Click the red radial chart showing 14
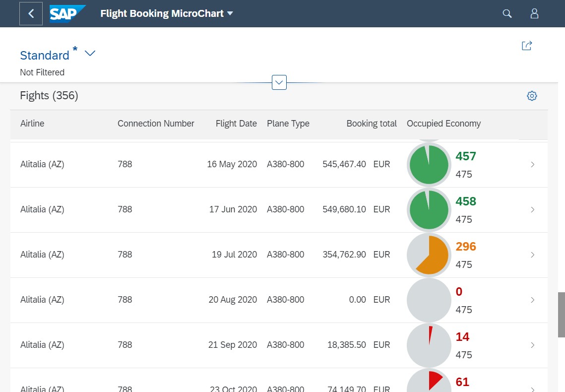The width and height of the screenshot is (565, 392). pyautogui.click(x=429, y=345)
